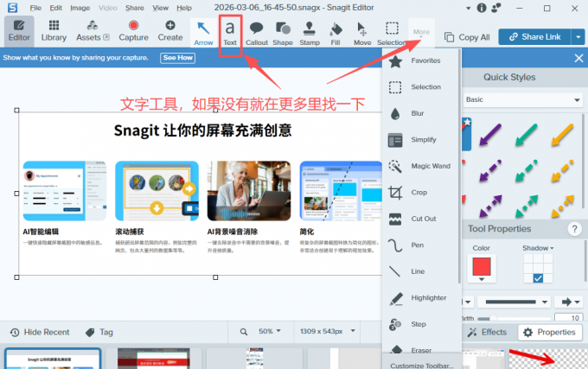The width and height of the screenshot is (588, 369).
Task: Open the Help menu
Action: pos(184,8)
